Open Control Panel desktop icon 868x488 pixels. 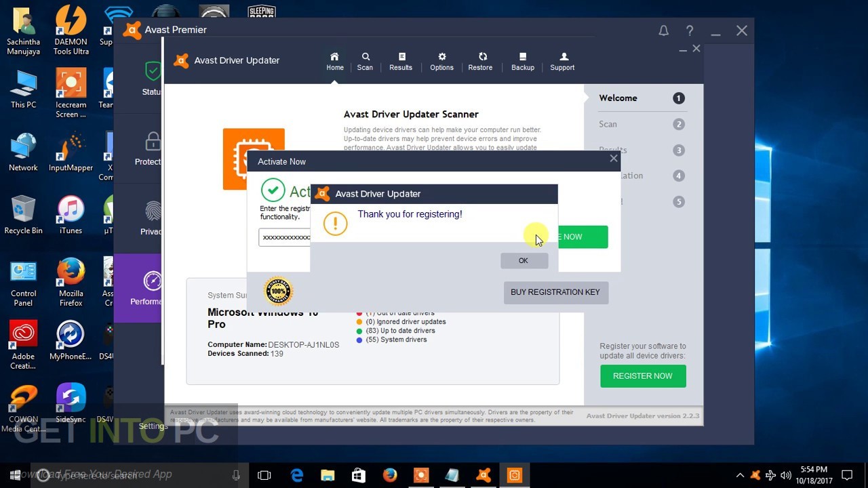pos(23,283)
